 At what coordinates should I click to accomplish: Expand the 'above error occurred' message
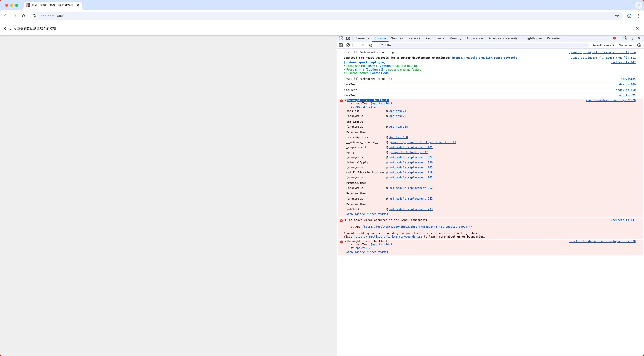(x=346, y=220)
